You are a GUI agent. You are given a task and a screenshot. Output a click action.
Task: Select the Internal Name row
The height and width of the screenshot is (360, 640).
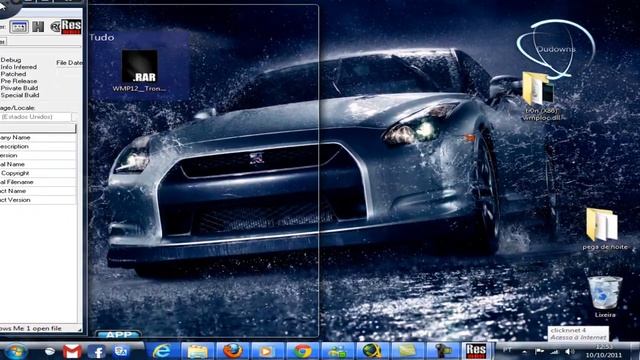pyautogui.click(x=38, y=164)
